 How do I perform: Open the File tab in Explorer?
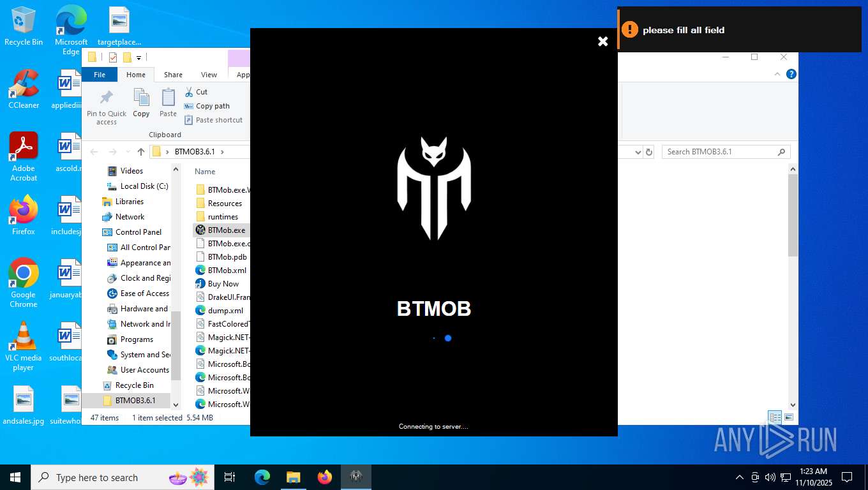point(100,75)
